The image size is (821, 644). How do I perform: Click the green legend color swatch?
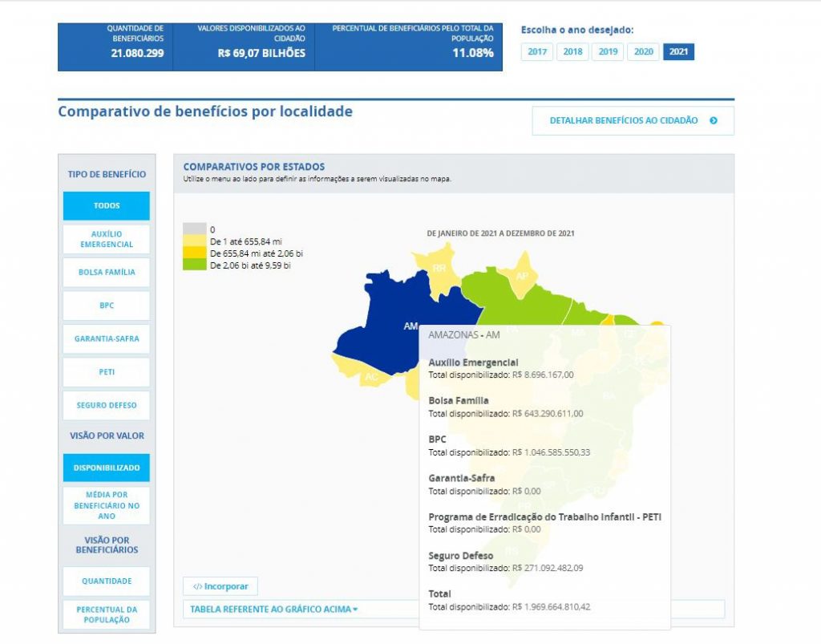point(194,265)
